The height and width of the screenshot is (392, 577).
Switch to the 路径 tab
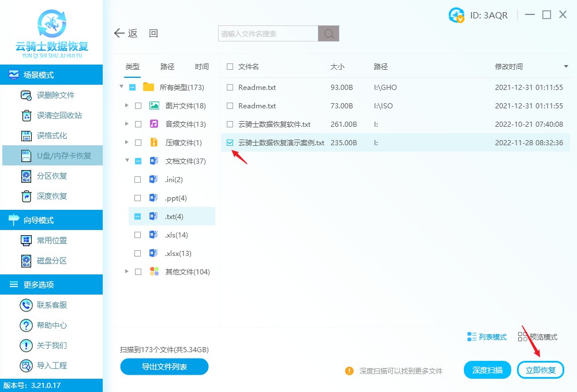(167, 66)
